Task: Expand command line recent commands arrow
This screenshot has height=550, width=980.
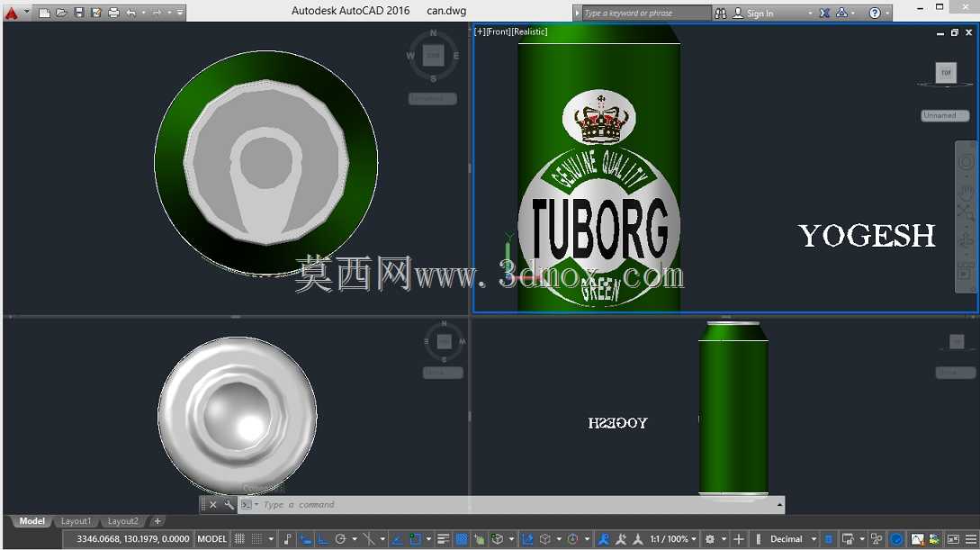Action: (256, 504)
